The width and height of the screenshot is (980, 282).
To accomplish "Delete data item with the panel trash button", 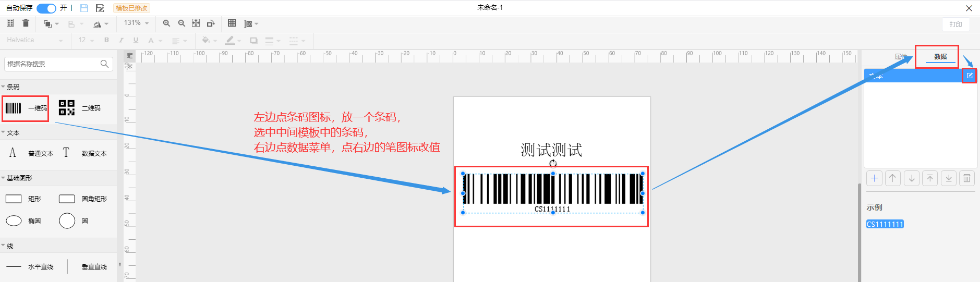I will pos(967,178).
